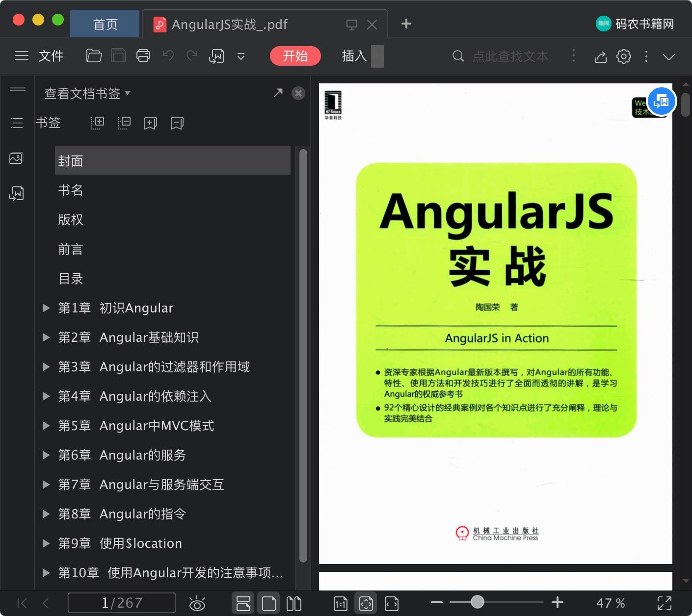Expand 第3章 Angular的过滤器和作用域 bookmark
The height and width of the screenshot is (616, 692).
[x=46, y=367]
